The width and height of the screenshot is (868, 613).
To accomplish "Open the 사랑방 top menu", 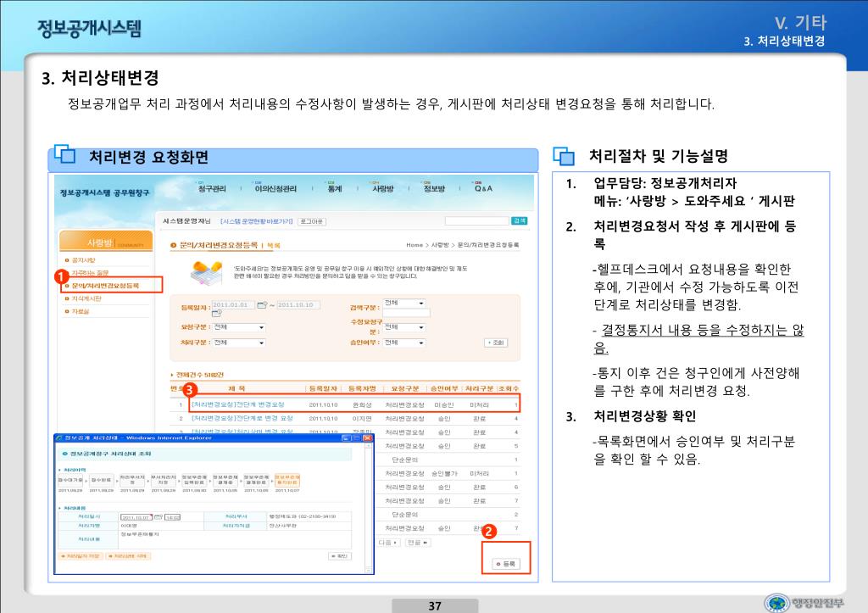I will point(382,188).
